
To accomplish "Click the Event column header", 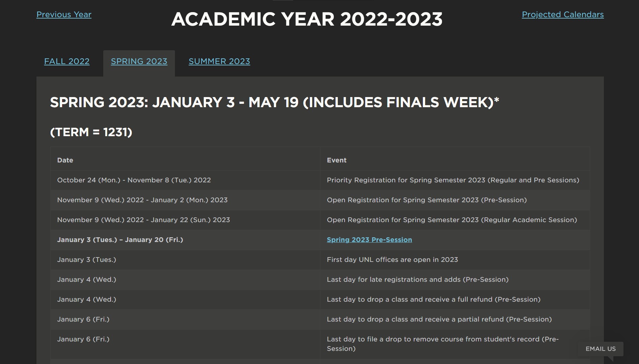I will tap(336, 160).
